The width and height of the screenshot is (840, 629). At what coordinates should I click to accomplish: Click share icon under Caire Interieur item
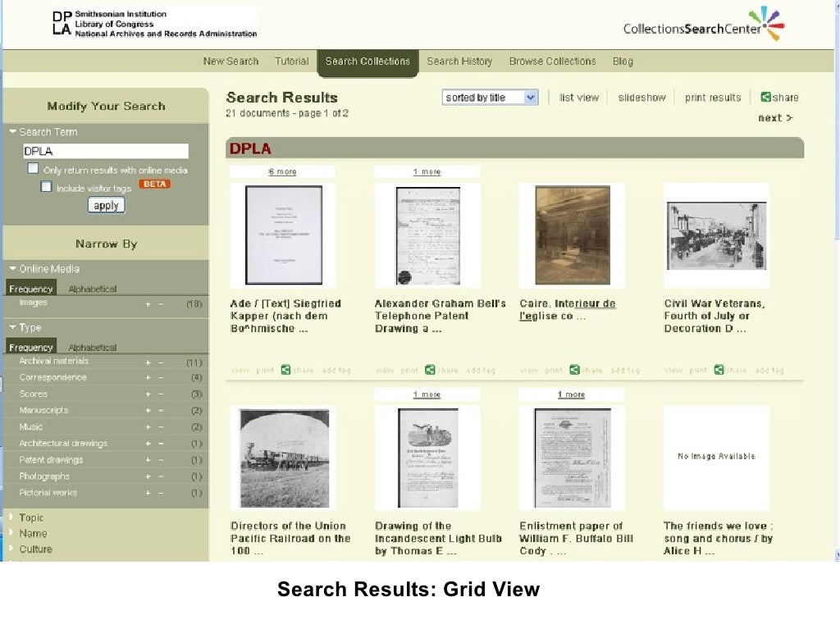click(x=574, y=370)
